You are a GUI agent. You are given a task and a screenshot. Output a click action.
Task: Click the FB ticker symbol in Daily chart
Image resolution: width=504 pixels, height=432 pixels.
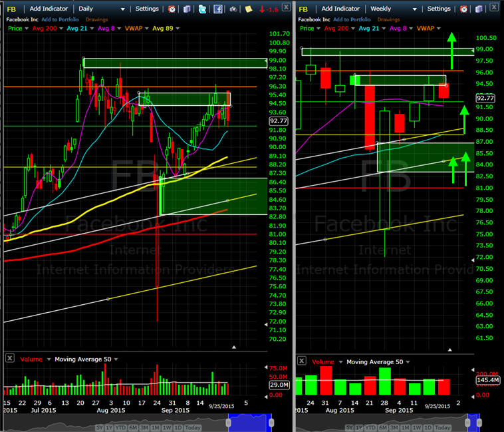11,9
